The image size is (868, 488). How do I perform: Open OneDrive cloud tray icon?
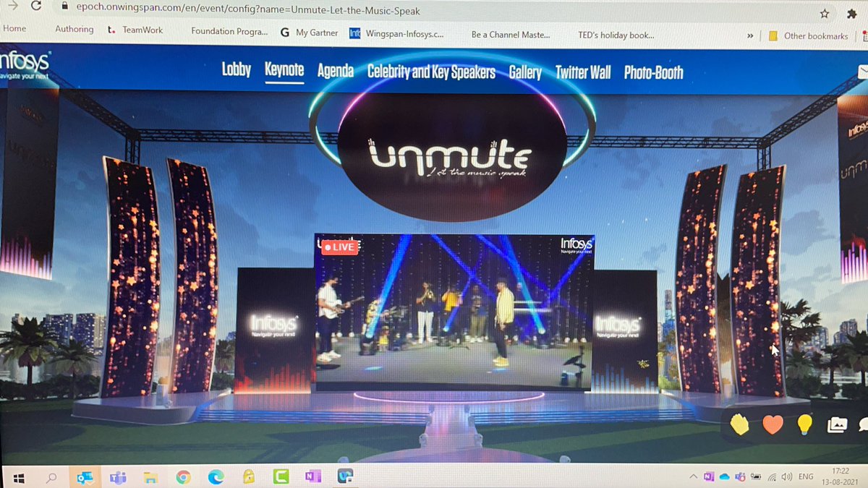tap(724, 476)
